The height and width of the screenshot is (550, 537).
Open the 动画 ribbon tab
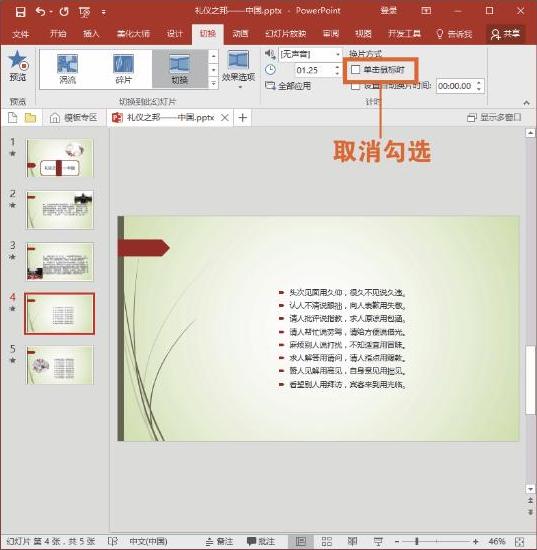pos(240,34)
